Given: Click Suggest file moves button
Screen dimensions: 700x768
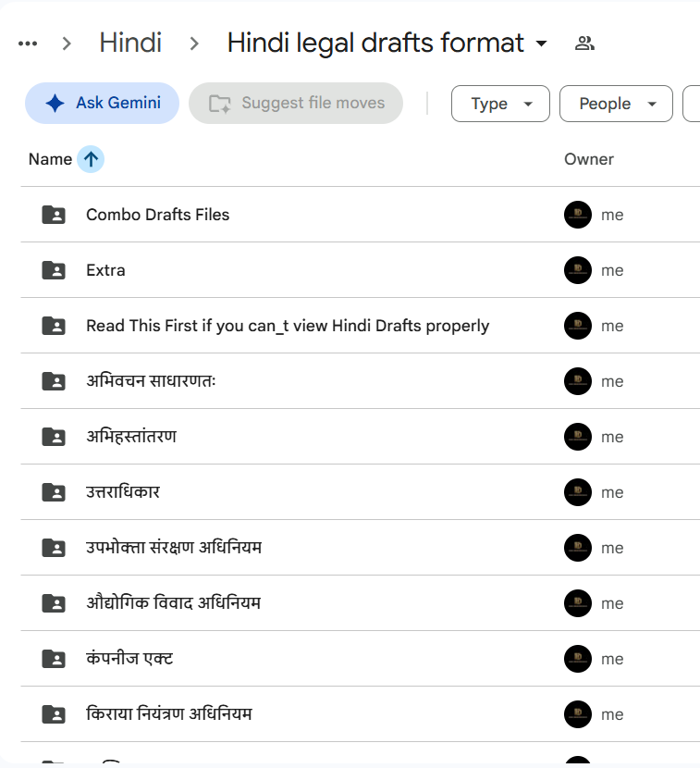Looking at the screenshot, I should point(296,103).
